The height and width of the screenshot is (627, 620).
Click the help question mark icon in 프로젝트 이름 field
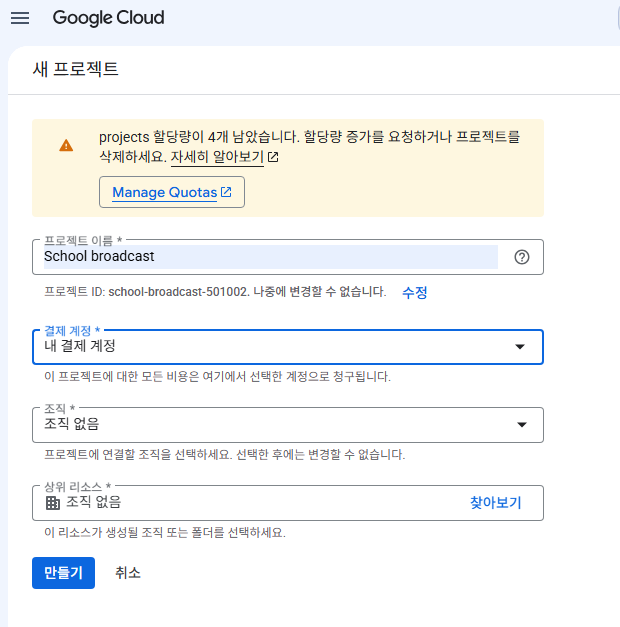[522, 257]
